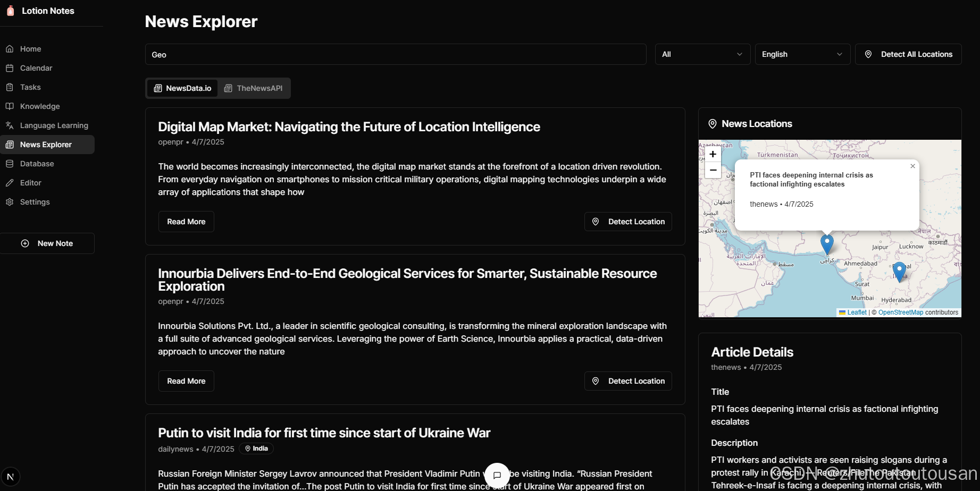Open the OpenStreetMap attribution link
Viewport: 980px width, 491px height.
901,312
